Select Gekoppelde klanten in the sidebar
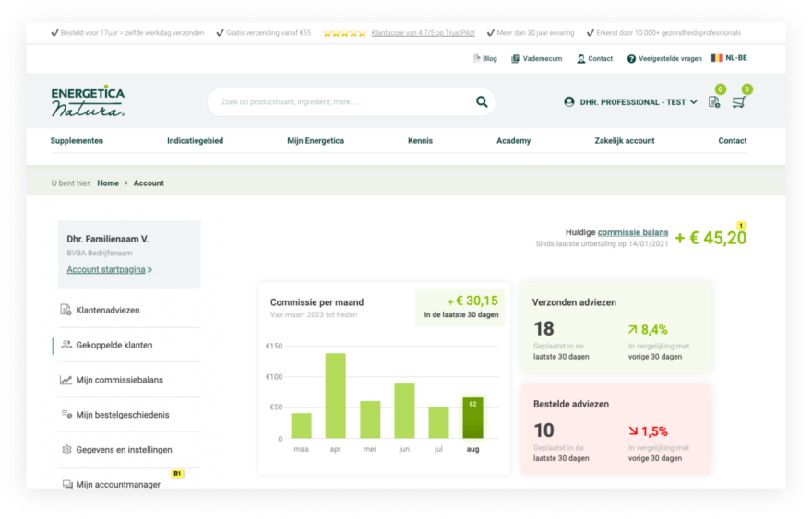 113,345
